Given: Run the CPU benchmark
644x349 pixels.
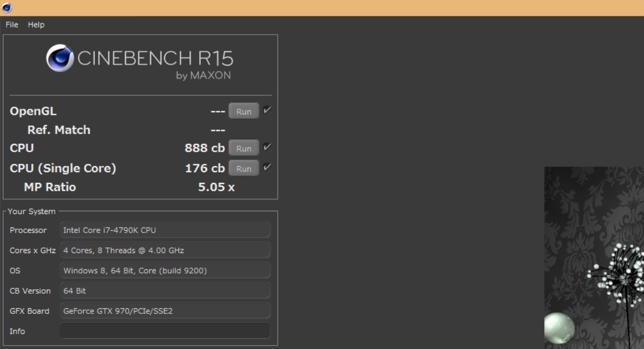Looking at the screenshot, I should tap(244, 148).
